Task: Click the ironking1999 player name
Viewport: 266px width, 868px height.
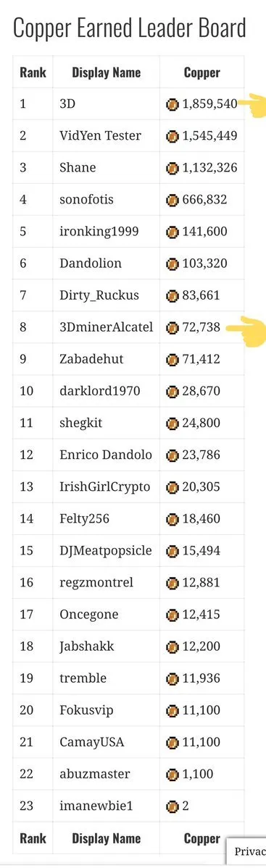Action: pyautogui.click(x=96, y=232)
